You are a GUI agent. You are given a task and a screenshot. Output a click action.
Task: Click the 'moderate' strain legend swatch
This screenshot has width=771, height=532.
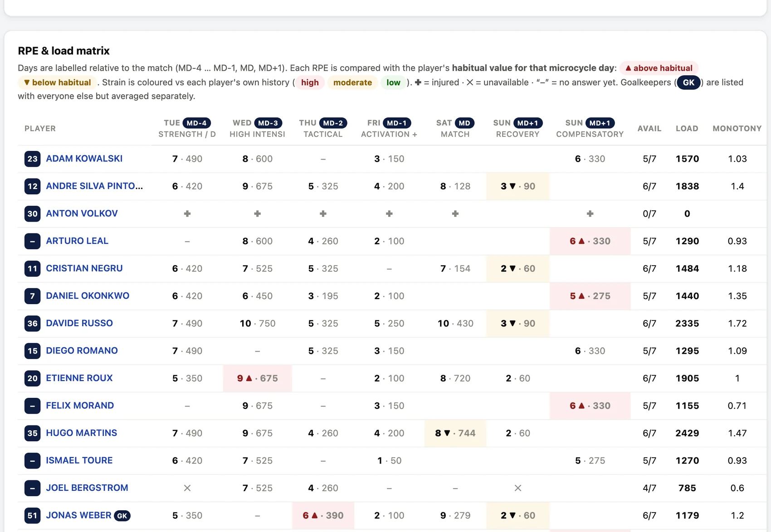click(352, 82)
